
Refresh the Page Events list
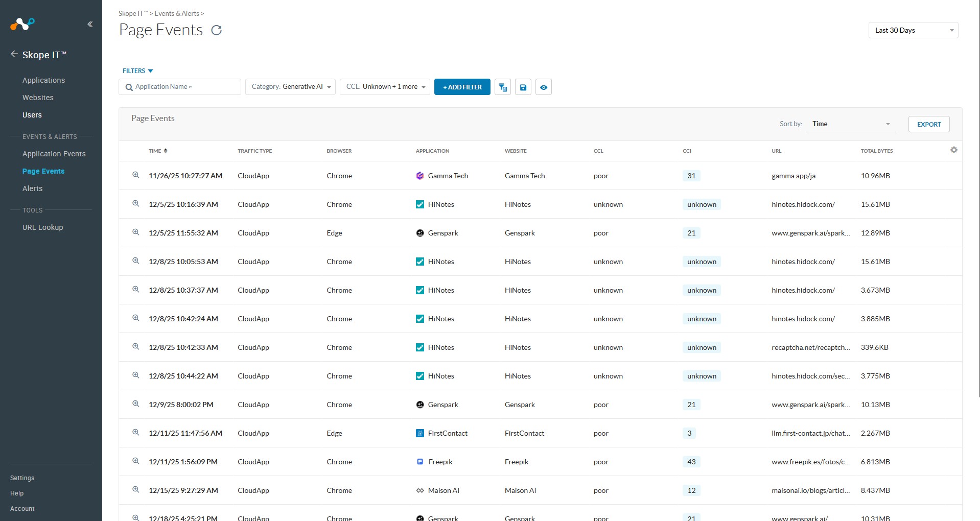(217, 31)
